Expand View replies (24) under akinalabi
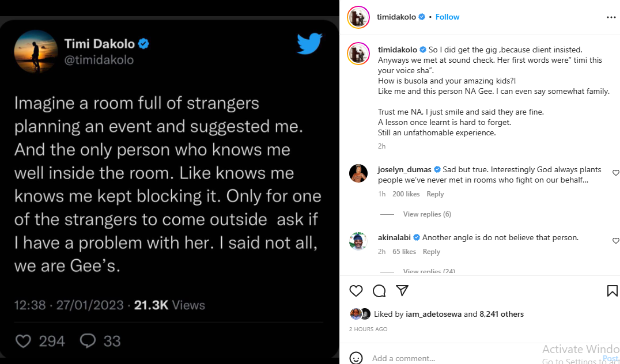The image size is (620, 364). click(429, 271)
